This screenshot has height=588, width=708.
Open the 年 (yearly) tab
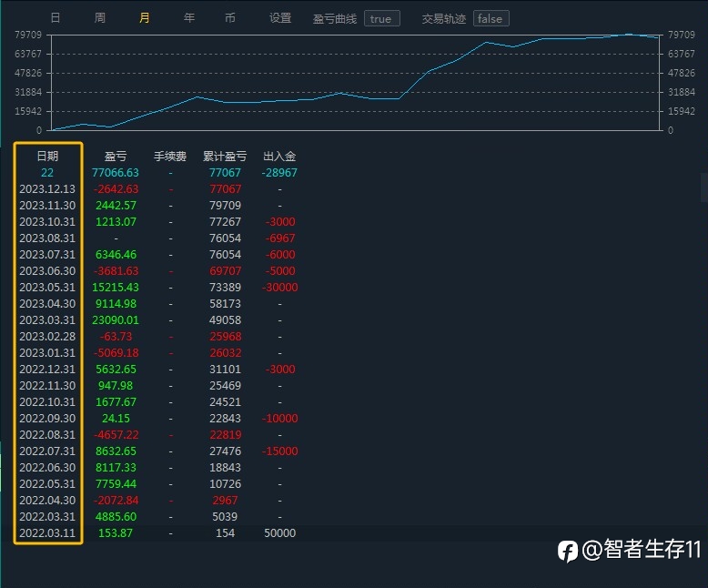click(x=189, y=18)
